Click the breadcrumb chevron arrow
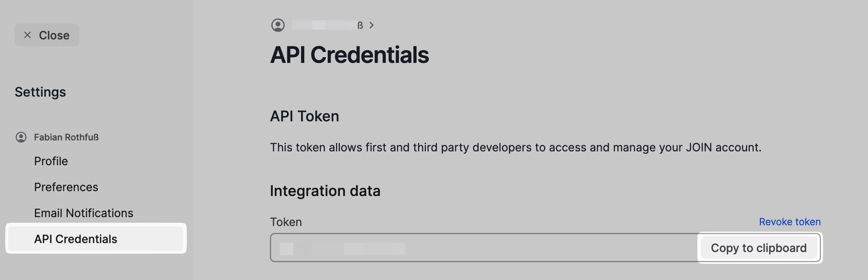The width and height of the screenshot is (868, 280). pyautogui.click(x=372, y=25)
